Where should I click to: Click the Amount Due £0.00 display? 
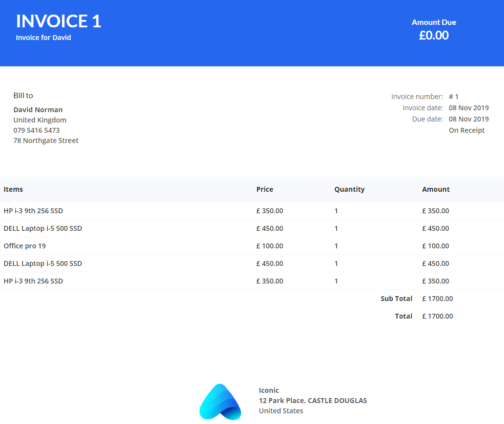coord(434,35)
